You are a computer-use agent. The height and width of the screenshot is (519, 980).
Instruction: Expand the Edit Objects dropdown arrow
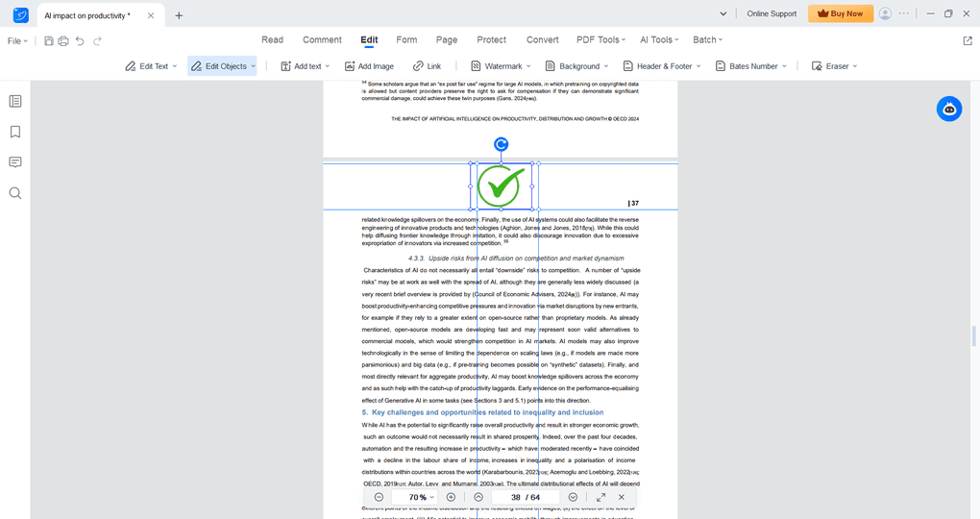[253, 66]
